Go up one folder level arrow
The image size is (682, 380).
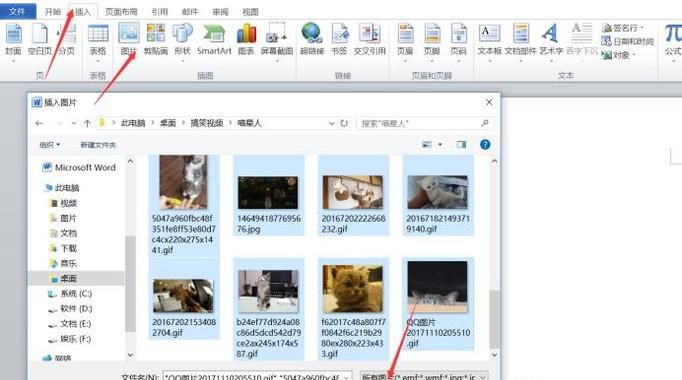pyautogui.click(x=87, y=123)
